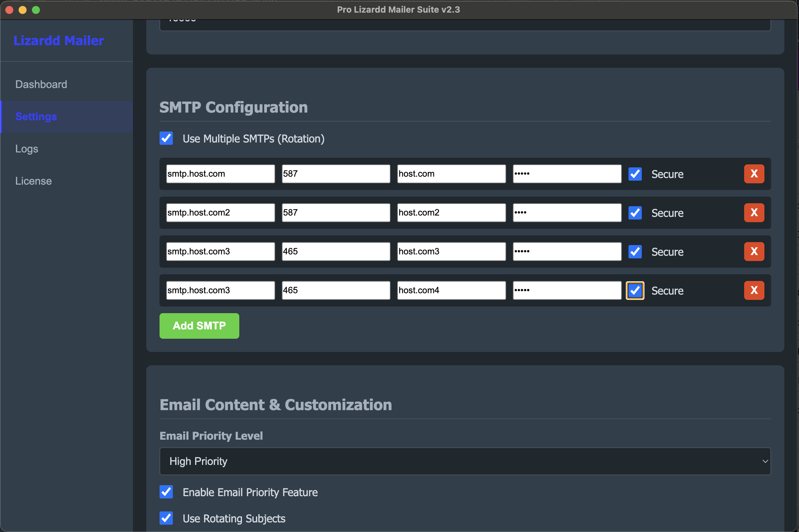Click the Lizardd Mailer logo

click(58, 41)
